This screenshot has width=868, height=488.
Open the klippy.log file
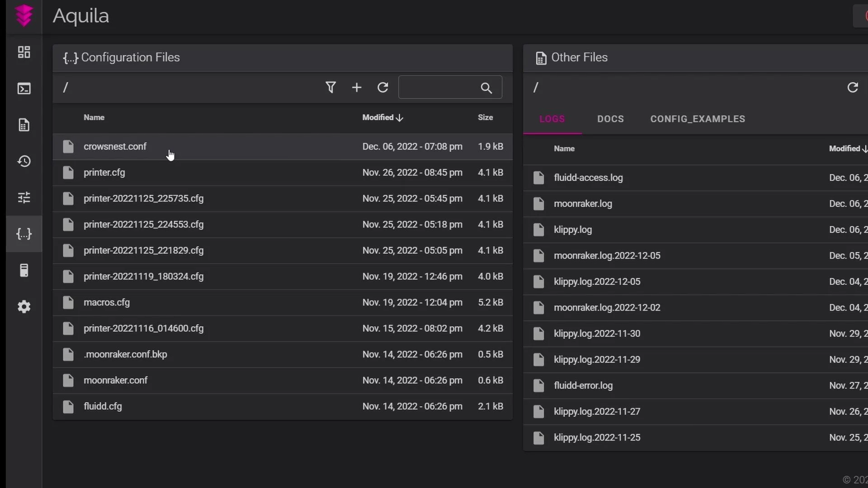[x=573, y=230]
